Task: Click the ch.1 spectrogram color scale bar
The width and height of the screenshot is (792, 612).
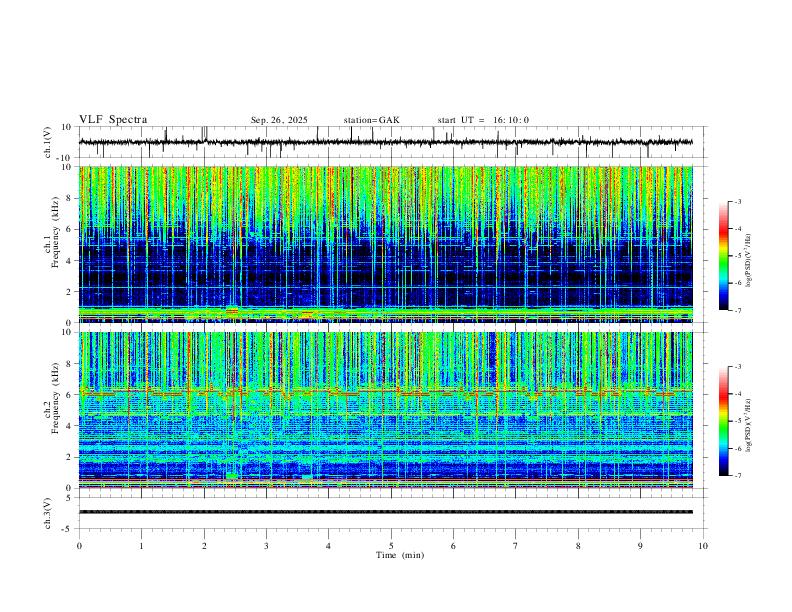Action: click(x=723, y=256)
